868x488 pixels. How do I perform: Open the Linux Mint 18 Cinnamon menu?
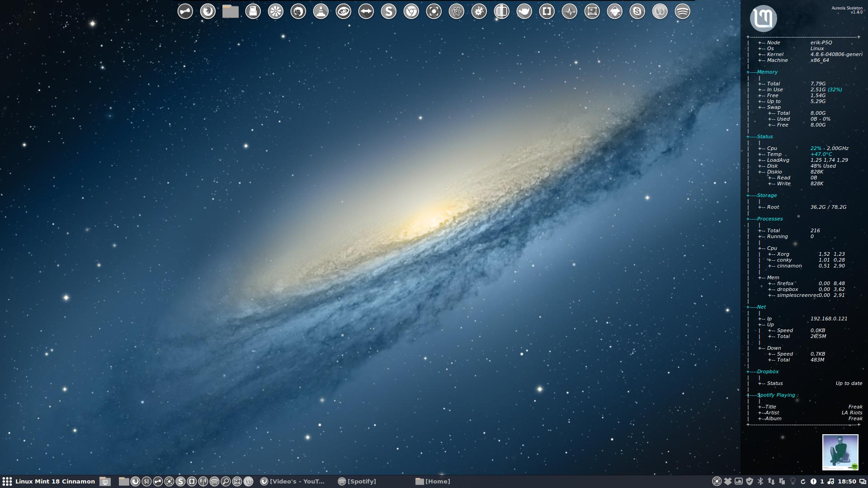click(x=49, y=481)
